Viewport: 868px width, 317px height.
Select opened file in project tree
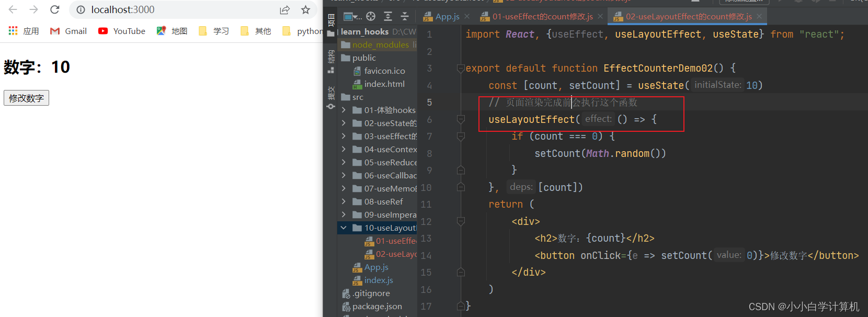tap(371, 17)
